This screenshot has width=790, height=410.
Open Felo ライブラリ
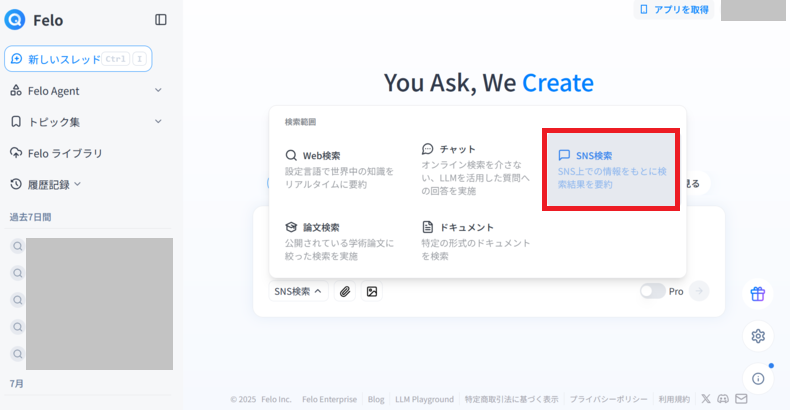coord(65,153)
